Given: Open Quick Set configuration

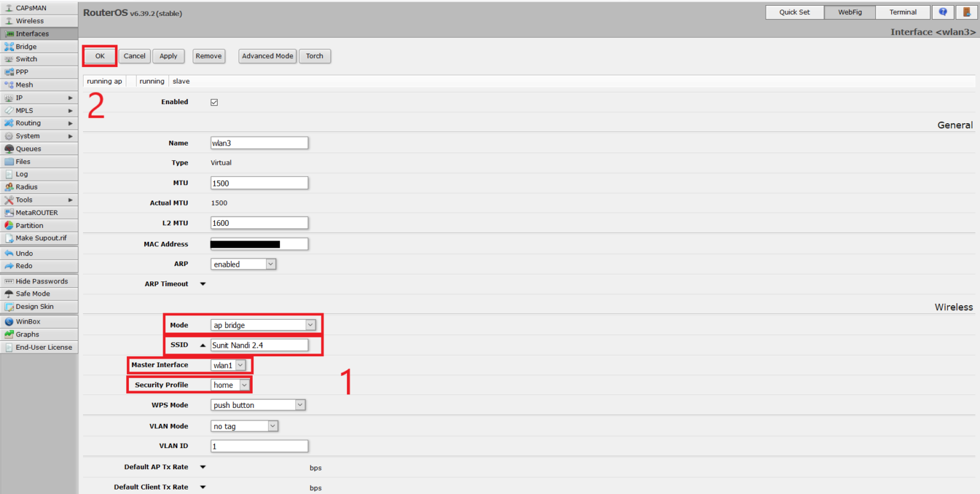Looking at the screenshot, I should point(794,11).
